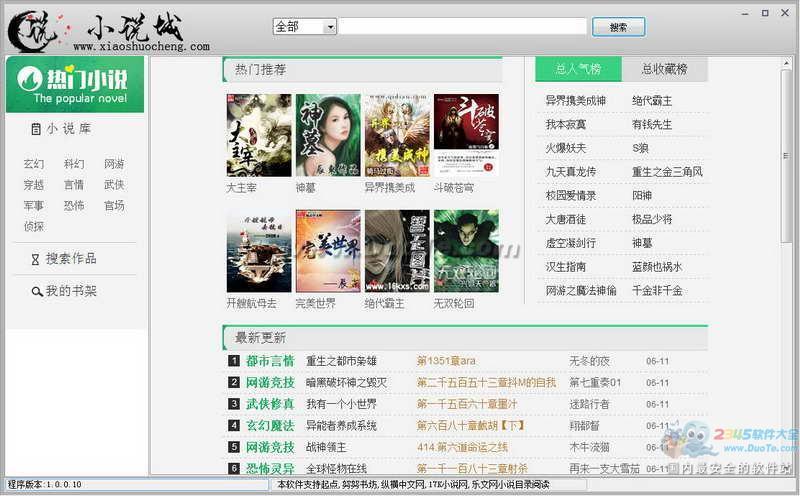The height and width of the screenshot is (496, 800).
Task: Open novel 战神领主
Action: point(326,448)
